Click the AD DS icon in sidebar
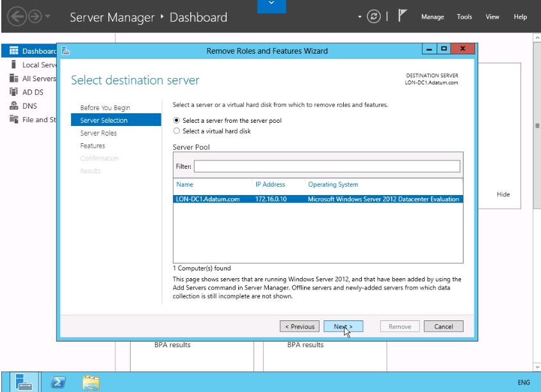This screenshot has height=392, width=541. [14, 92]
